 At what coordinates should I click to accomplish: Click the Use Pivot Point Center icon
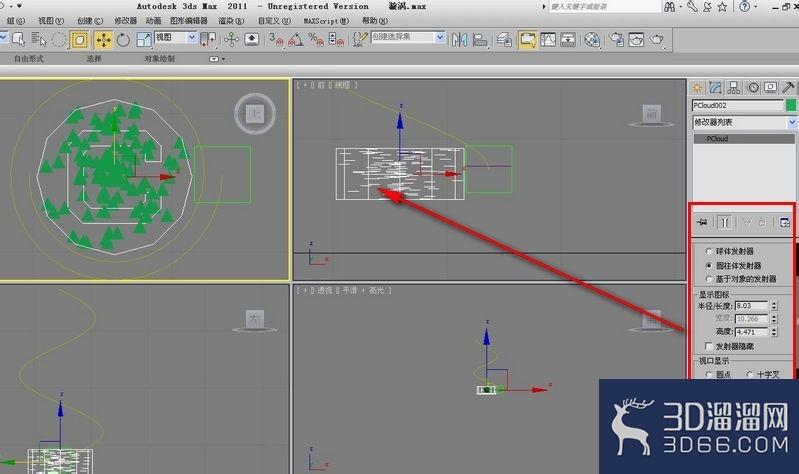pos(208,39)
